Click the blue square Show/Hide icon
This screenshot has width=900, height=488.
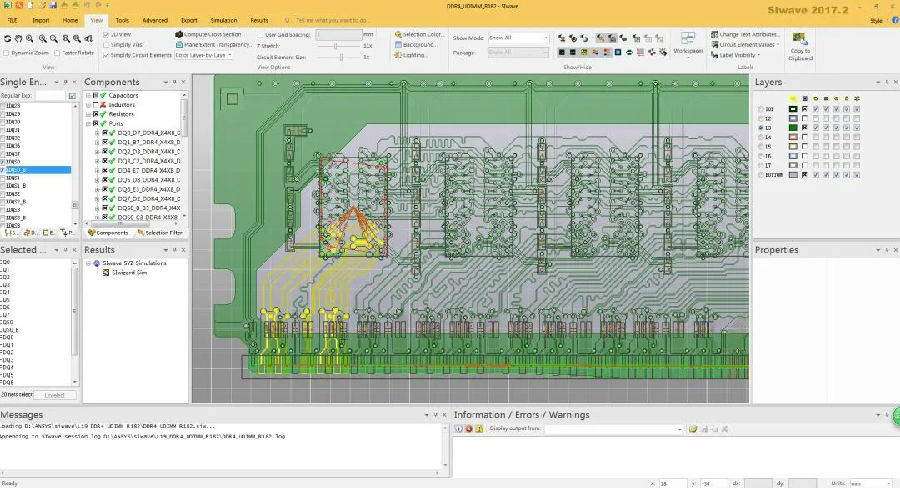618,52
